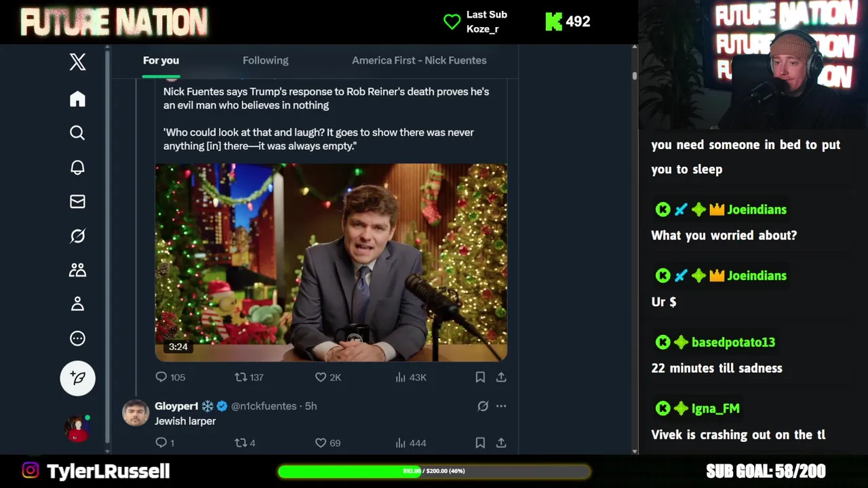Go to Home via house icon
This screenshot has height=488, width=868.
pos(77,99)
